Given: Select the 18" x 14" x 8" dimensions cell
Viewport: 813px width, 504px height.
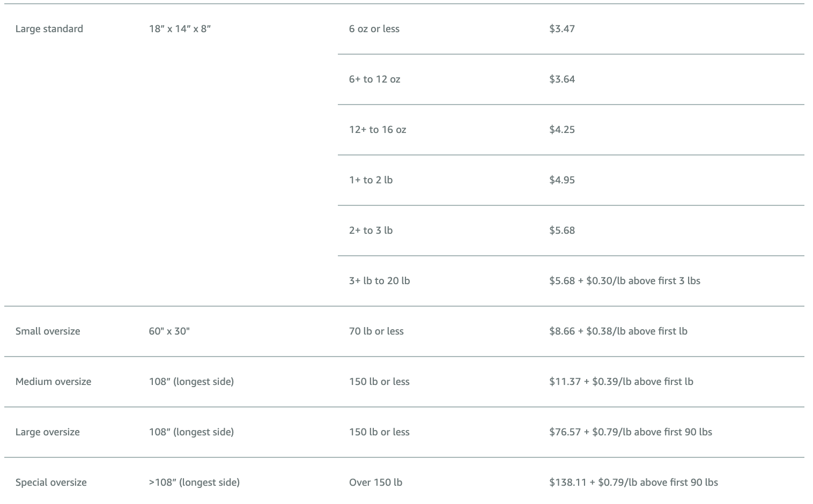Looking at the screenshot, I should pos(180,29).
